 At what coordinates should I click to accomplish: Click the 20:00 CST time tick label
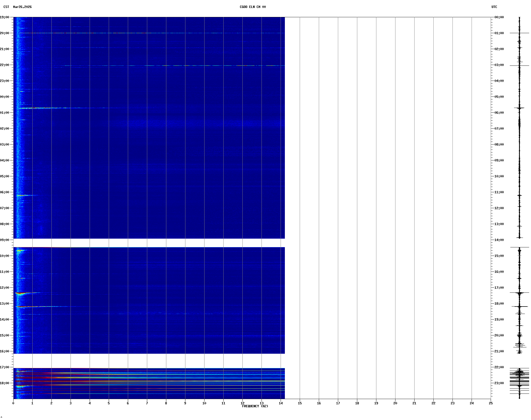coord(5,33)
